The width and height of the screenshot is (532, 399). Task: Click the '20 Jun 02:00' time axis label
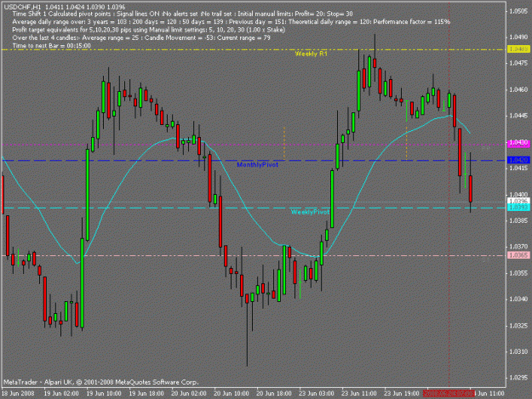[x=189, y=394]
